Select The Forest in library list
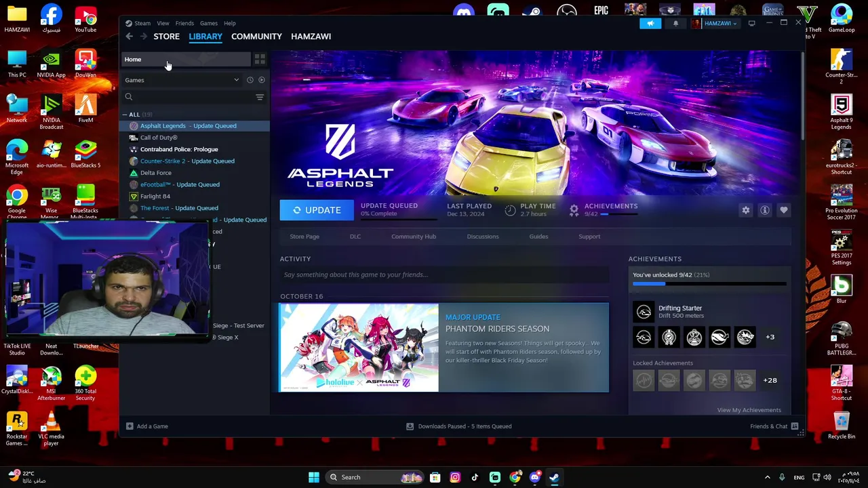Viewport: 868px width, 488px height. coord(179,208)
